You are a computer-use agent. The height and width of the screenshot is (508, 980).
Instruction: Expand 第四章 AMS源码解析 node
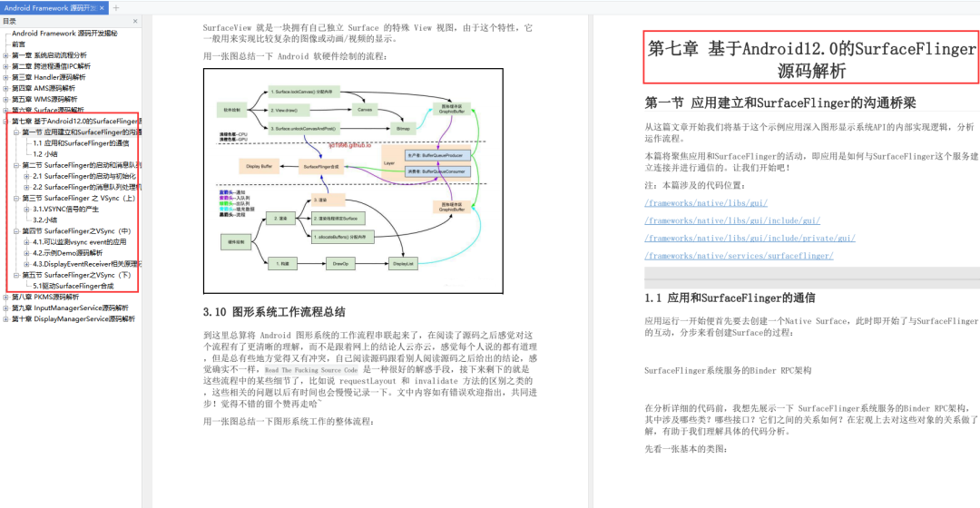pos(5,89)
